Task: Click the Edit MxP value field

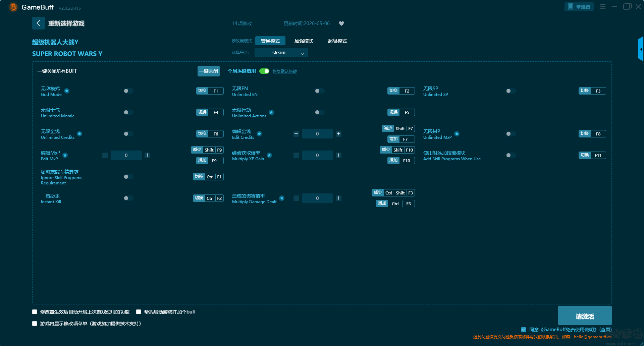Action: (x=126, y=155)
